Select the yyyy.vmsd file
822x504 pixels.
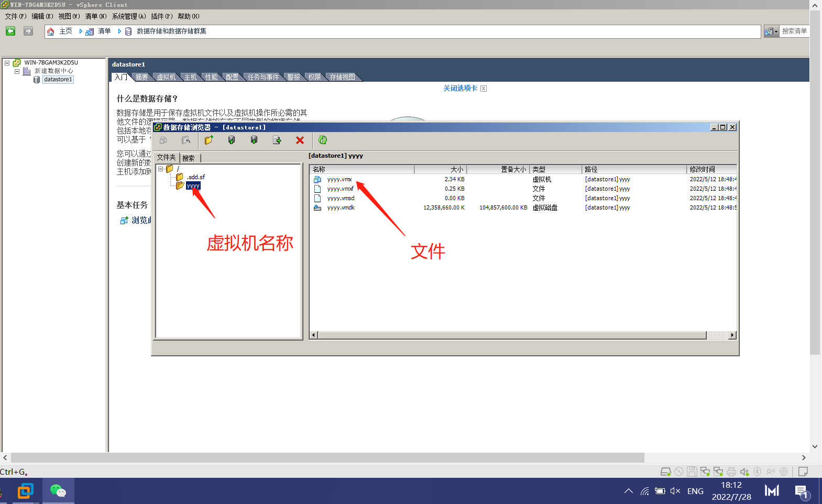pyautogui.click(x=341, y=198)
